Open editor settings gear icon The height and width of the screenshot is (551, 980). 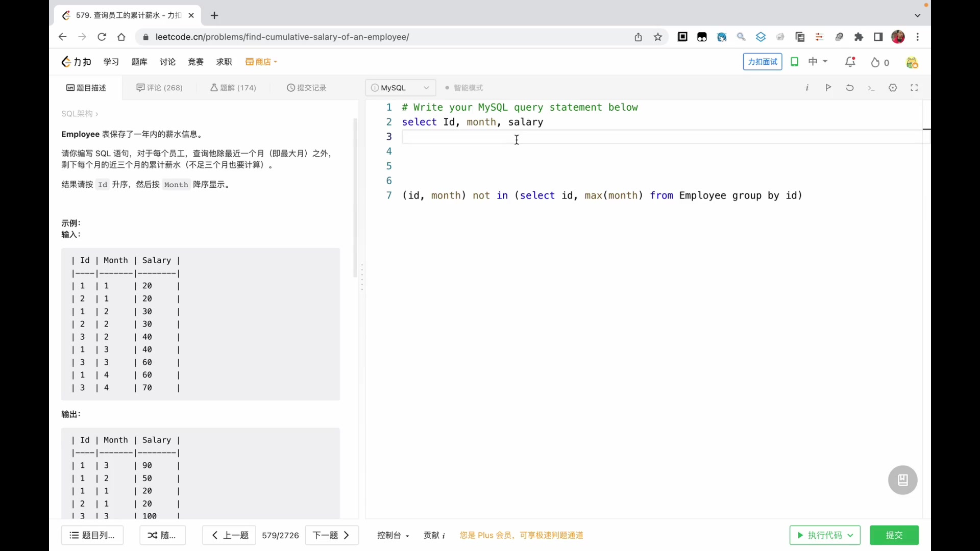click(x=893, y=88)
